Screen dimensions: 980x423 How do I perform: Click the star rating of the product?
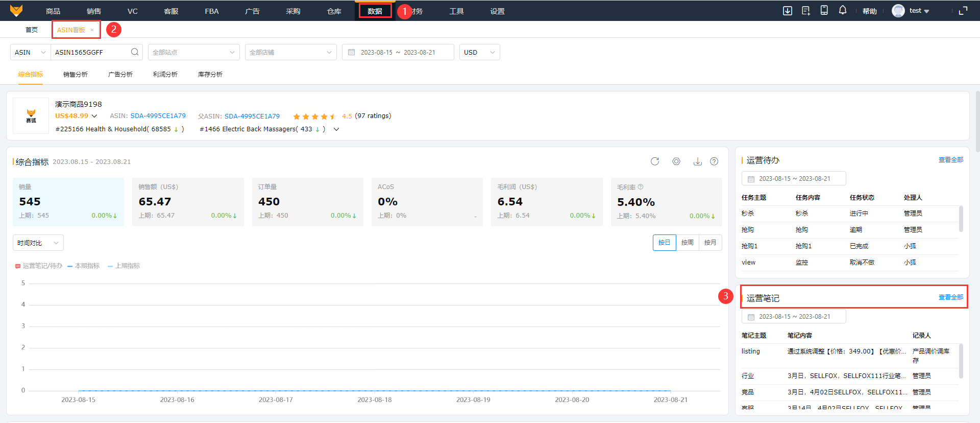[314, 116]
